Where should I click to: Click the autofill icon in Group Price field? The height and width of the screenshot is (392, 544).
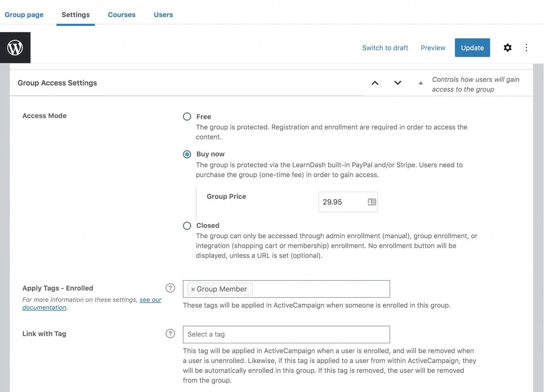point(372,202)
